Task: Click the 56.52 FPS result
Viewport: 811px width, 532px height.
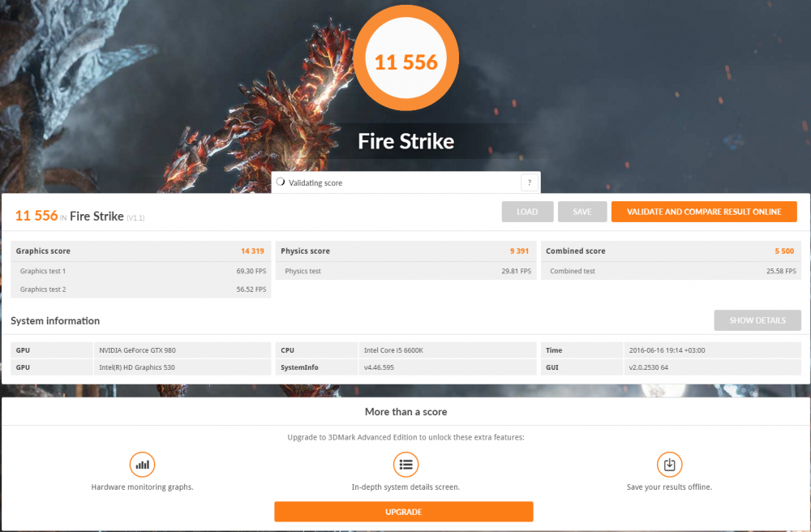Action: 251,290
